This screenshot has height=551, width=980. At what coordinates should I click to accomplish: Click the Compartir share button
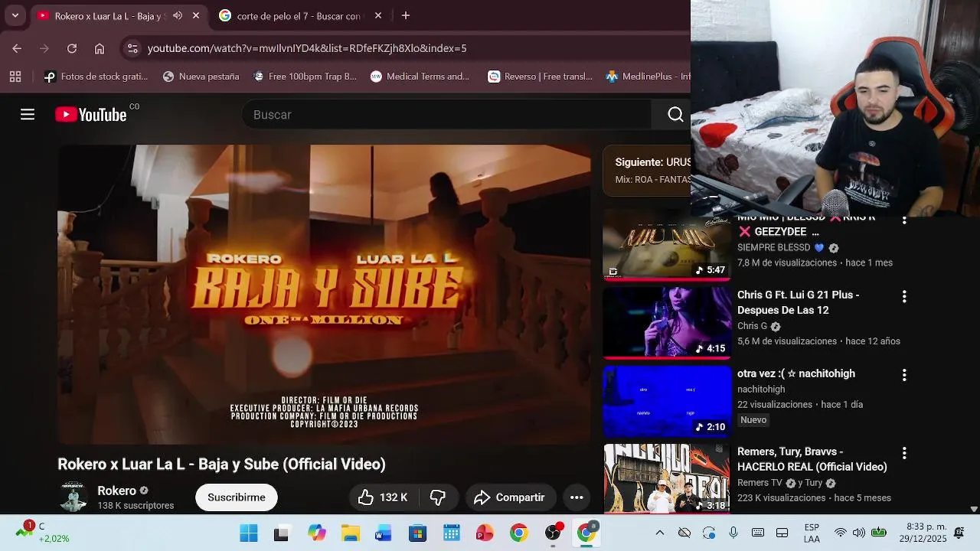tap(510, 497)
